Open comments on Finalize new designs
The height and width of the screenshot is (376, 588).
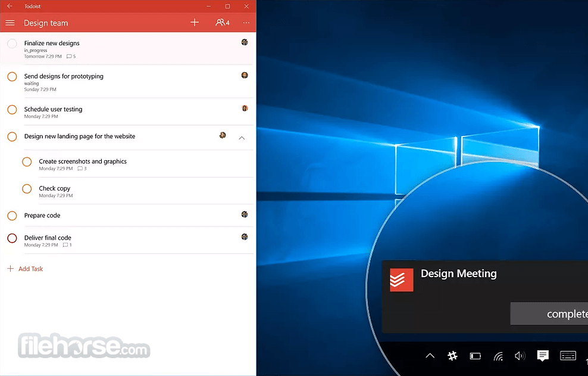point(71,57)
